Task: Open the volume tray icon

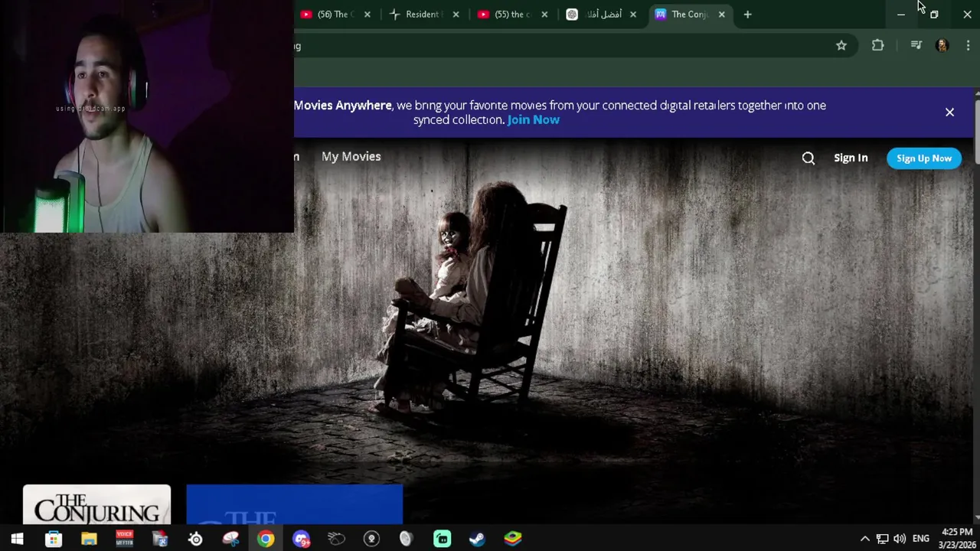Action: coord(900,539)
